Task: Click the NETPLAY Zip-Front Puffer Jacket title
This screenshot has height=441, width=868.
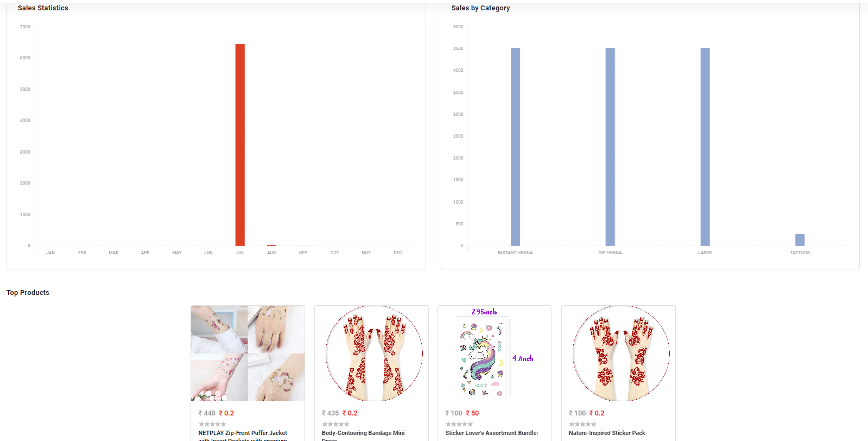Action: click(243, 433)
